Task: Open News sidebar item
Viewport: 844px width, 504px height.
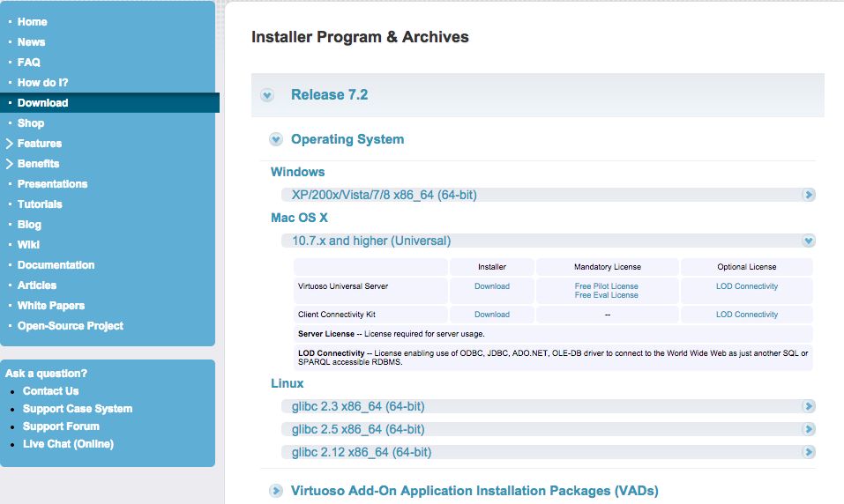Action: tap(31, 42)
